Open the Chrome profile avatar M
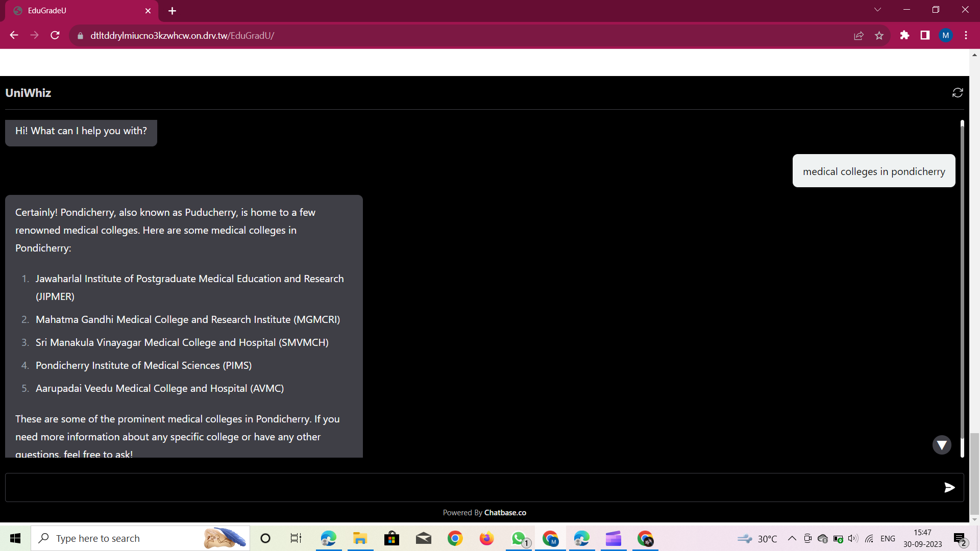The height and width of the screenshot is (551, 980). pos(945,35)
